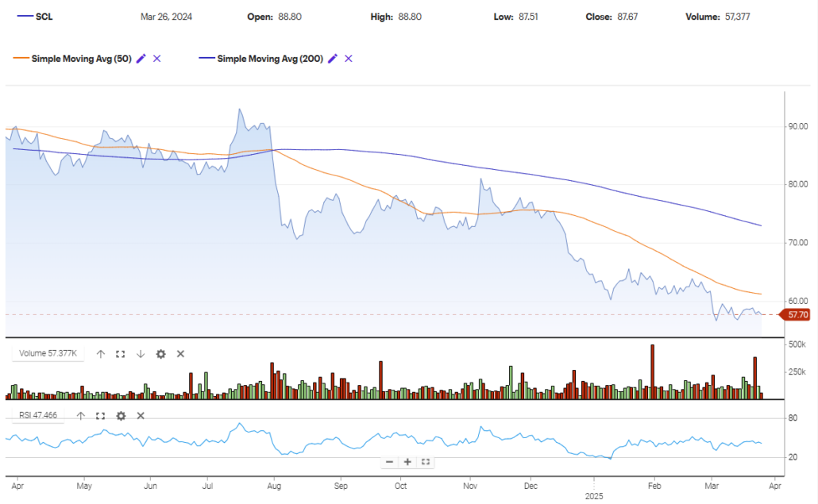Select the 70.00 price axis label
The image size is (818, 504).
click(x=798, y=242)
